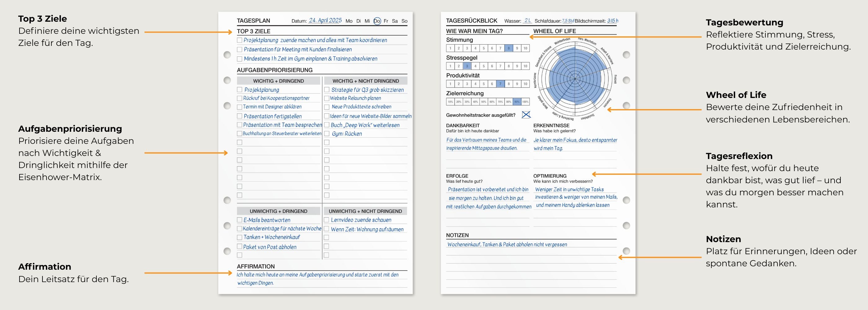This screenshot has width=868, height=310.
Task: Check 'Website Relaunch planen' box
Action: [327, 98]
